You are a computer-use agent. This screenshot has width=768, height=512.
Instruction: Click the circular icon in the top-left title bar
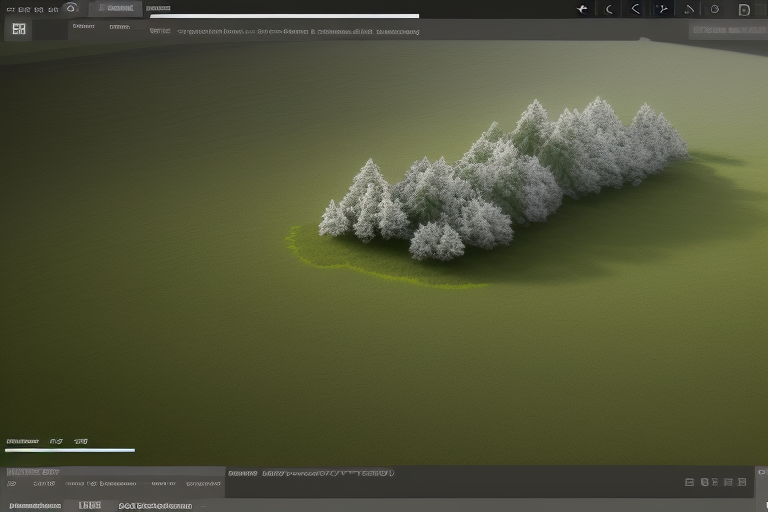(70, 8)
